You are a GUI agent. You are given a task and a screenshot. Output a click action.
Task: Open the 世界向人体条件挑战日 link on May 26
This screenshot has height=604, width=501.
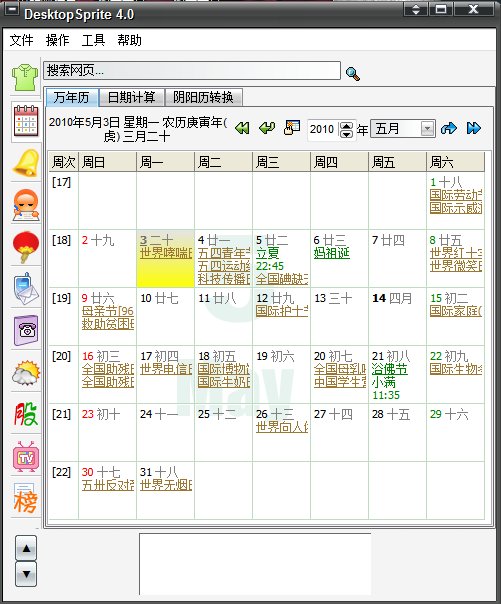[282, 427]
